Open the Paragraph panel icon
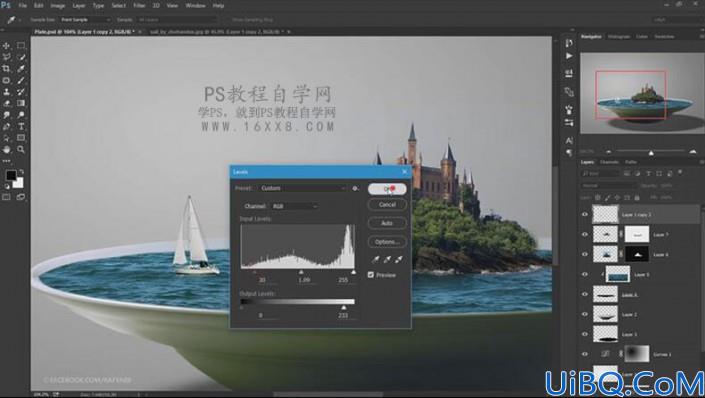Screen dimensions: 705x398 pos(569,153)
